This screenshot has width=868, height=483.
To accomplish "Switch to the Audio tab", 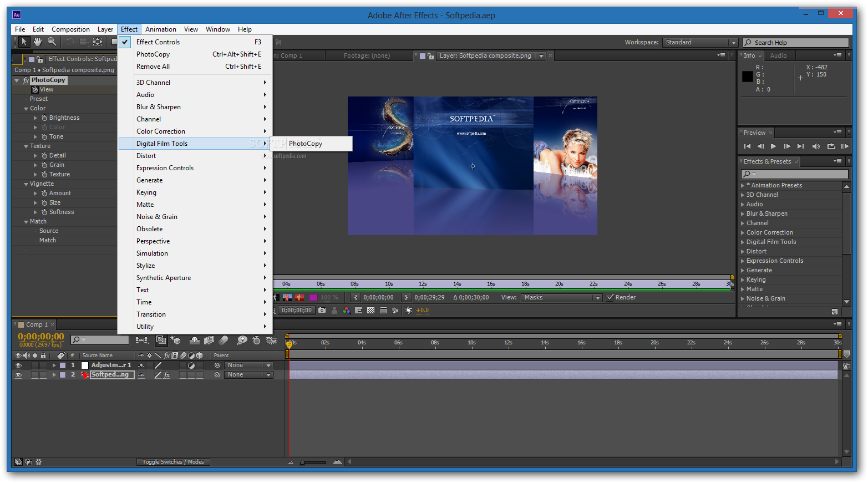I will click(x=778, y=55).
